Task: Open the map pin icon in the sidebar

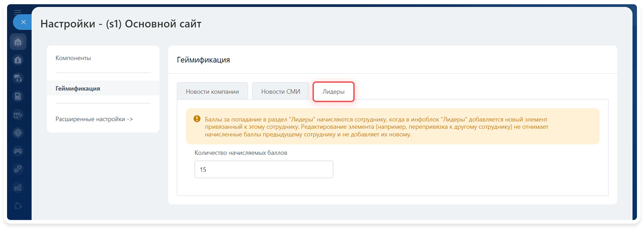Action: [x=18, y=188]
